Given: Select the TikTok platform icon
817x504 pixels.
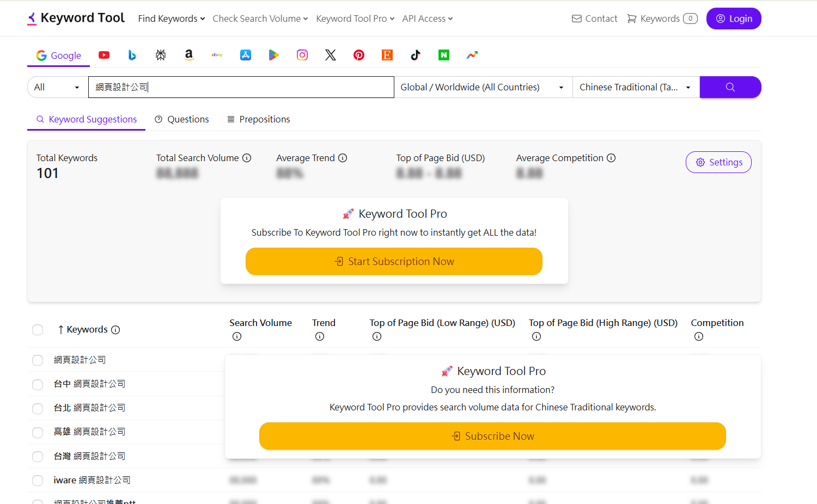Looking at the screenshot, I should (416, 55).
